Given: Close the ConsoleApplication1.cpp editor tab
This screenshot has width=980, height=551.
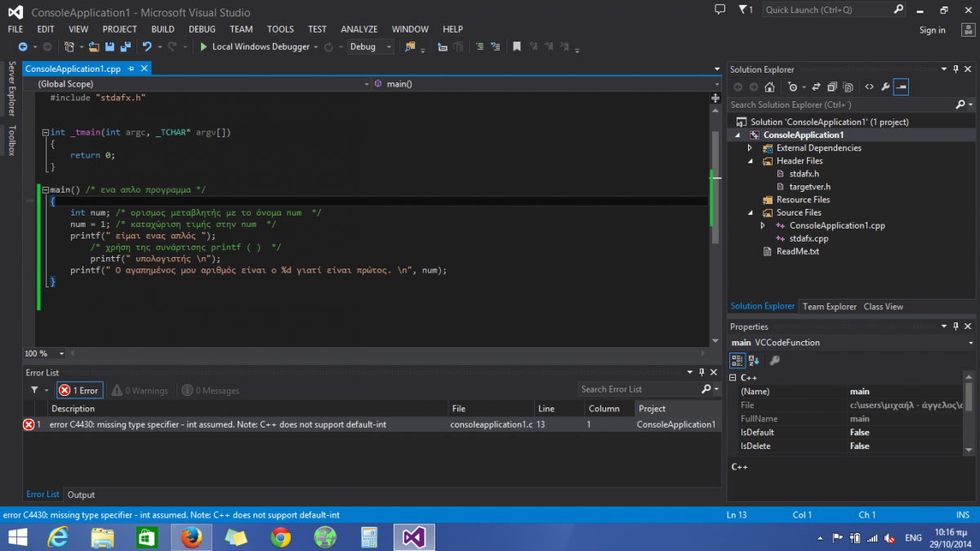Looking at the screenshot, I should (142, 69).
